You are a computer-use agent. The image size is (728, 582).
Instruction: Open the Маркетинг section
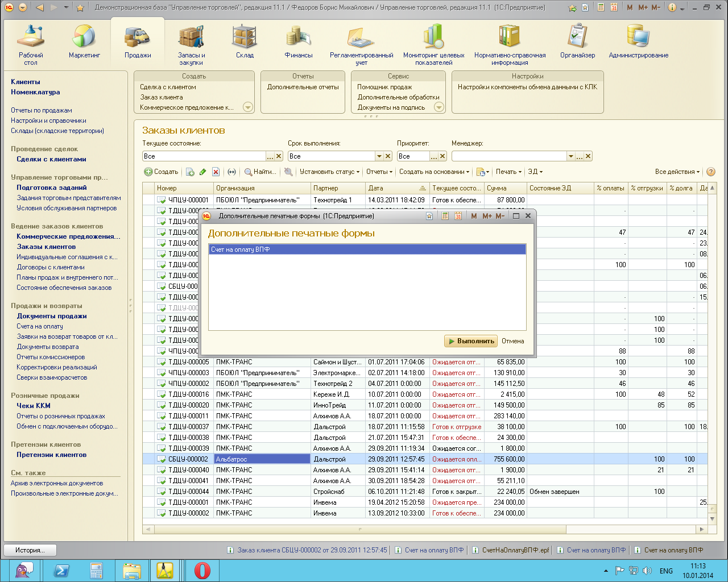84,42
